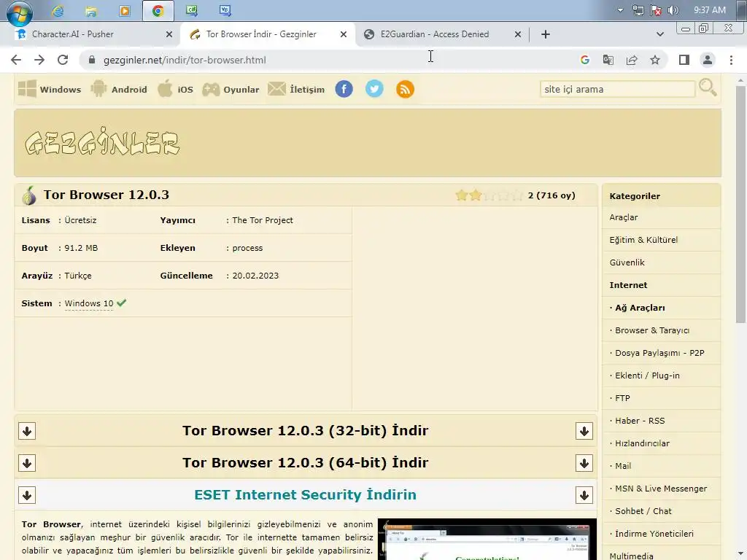Click left download arrow for 32-bit
Screen dimensions: 747x560
tap(27, 431)
